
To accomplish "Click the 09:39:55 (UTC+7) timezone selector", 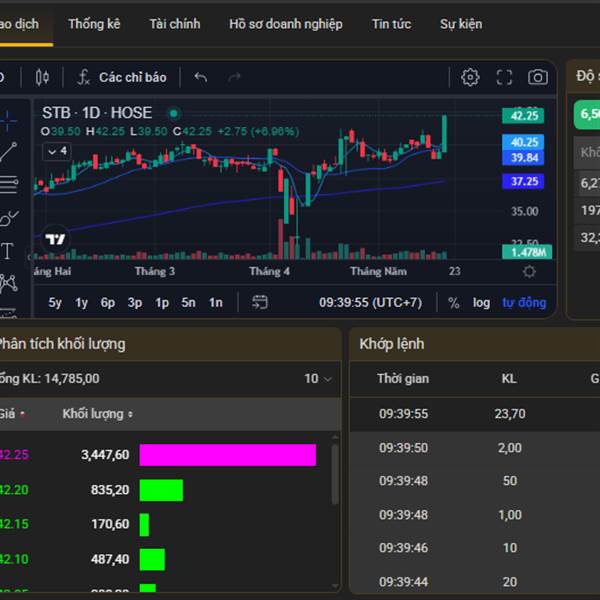I will click(x=370, y=303).
